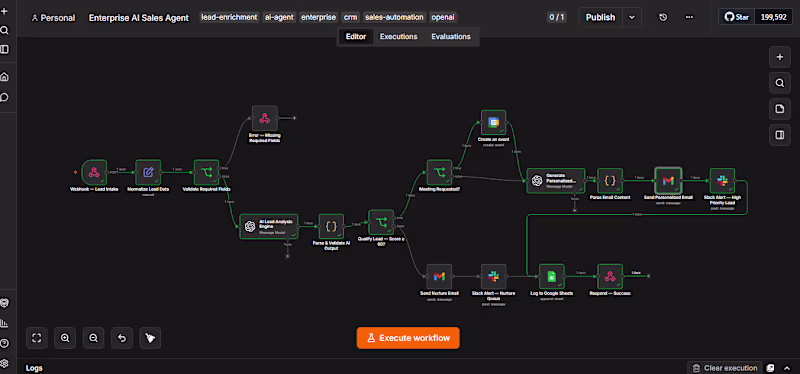Reset canvas zoom with the arrow icon
This screenshot has width=800, height=374.
[x=122, y=338]
